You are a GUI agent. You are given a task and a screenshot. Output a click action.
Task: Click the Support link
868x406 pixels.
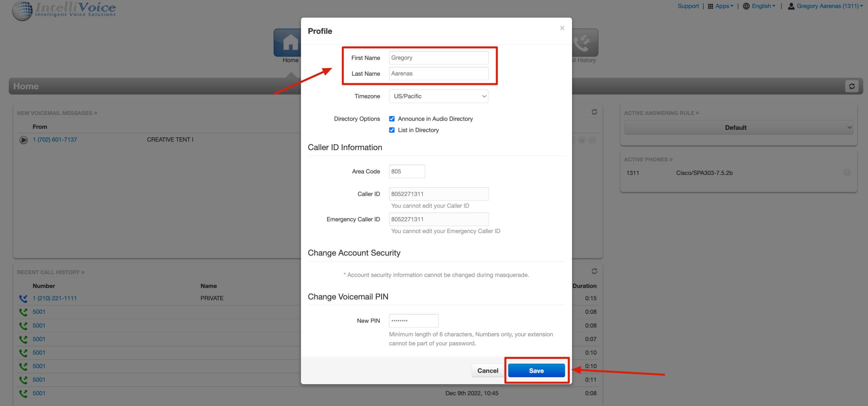coord(688,6)
